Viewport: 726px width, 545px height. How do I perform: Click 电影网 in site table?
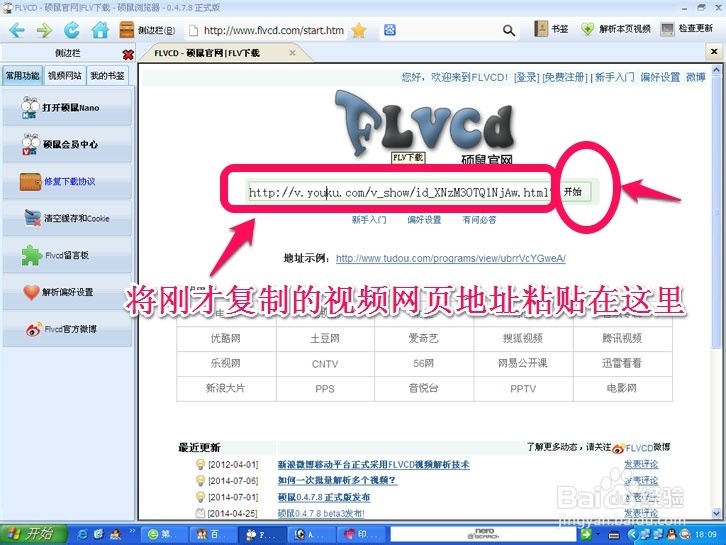[622, 388]
